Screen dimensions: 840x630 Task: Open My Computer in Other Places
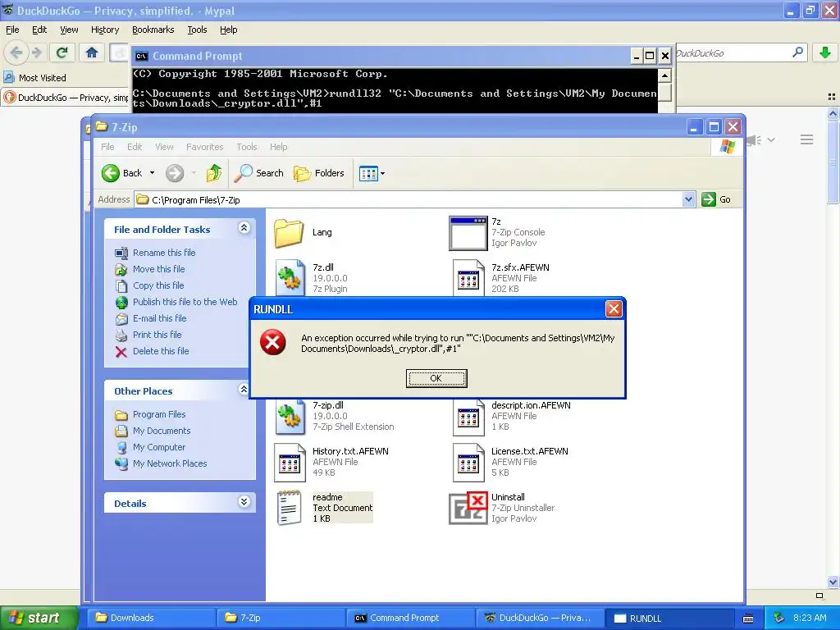tap(159, 447)
